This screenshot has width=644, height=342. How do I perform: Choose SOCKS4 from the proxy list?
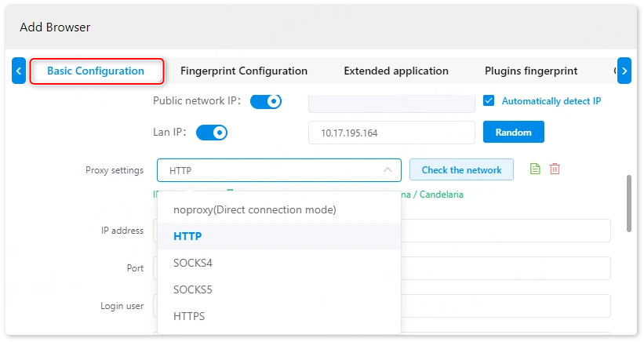pyautogui.click(x=193, y=263)
